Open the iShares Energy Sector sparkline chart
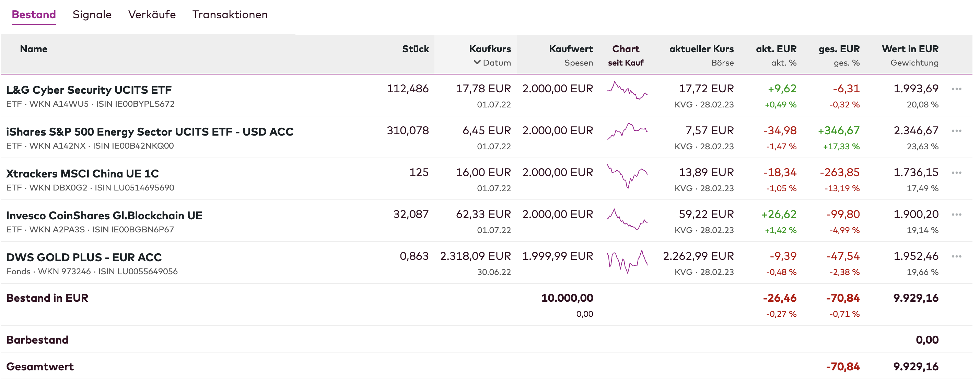The height and width of the screenshot is (381, 980). pos(627,132)
